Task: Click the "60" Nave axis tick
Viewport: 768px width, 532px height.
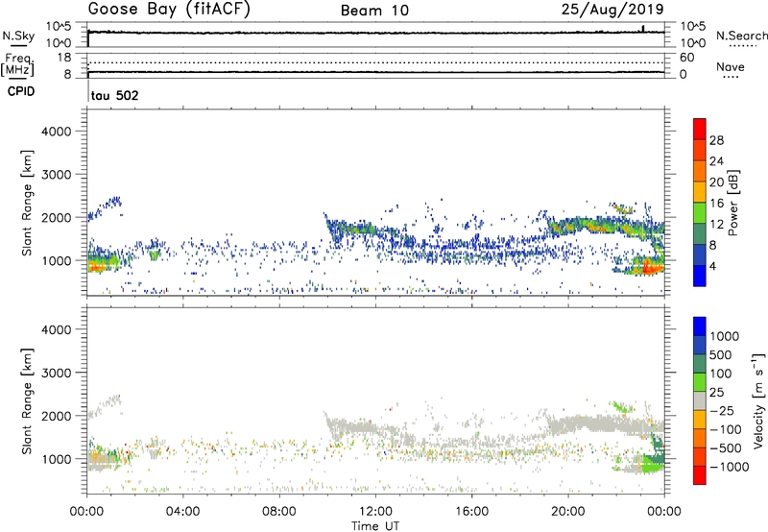Action: [x=686, y=58]
